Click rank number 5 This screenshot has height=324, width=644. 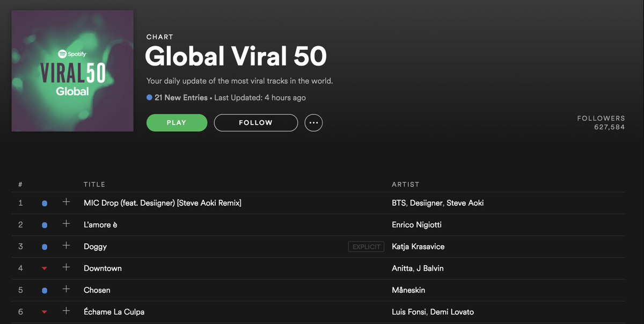point(20,290)
